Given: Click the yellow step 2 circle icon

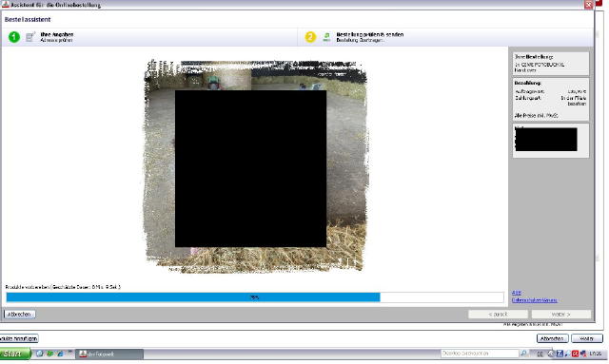Looking at the screenshot, I should tap(310, 37).
